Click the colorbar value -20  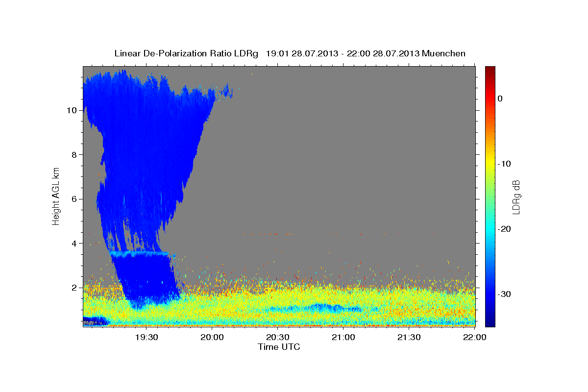(x=505, y=229)
